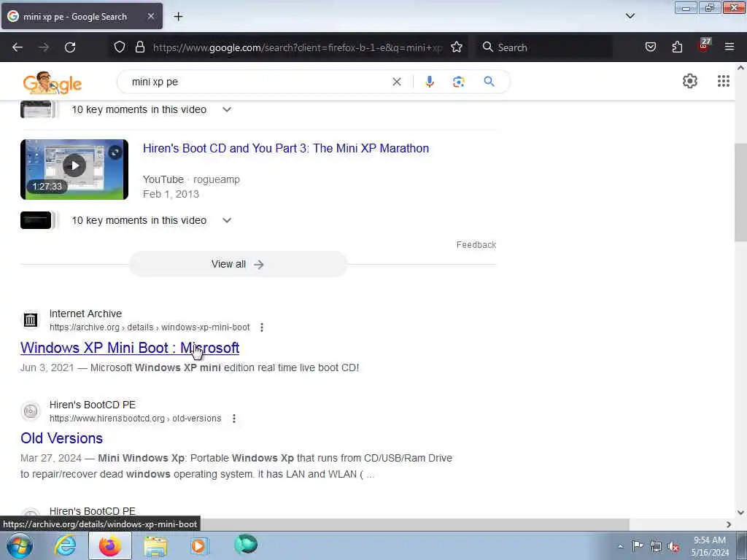
Task: Search by image with Google Lens
Action: pos(458,82)
